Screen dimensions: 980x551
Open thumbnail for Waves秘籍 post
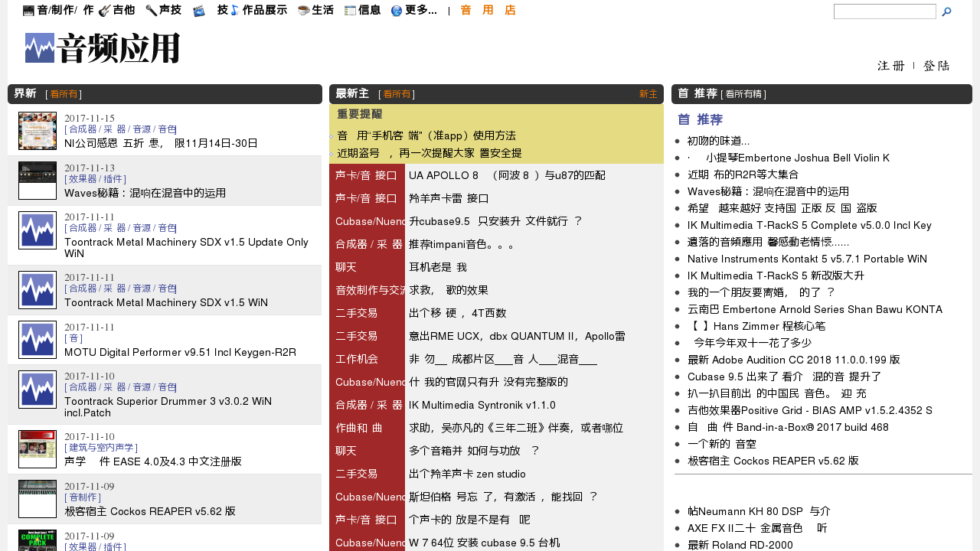tap(38, 181)
